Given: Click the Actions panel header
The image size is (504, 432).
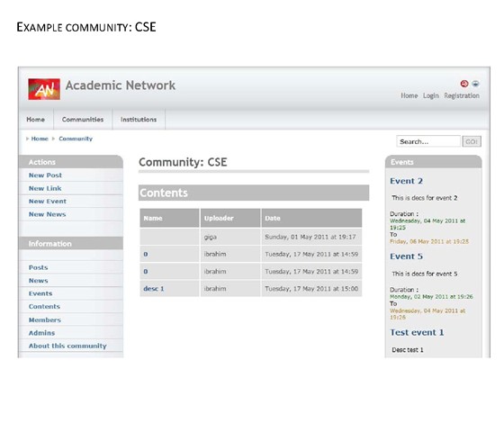Looking at the screenshot, I should pyautogui.click(x=71, y=162).
